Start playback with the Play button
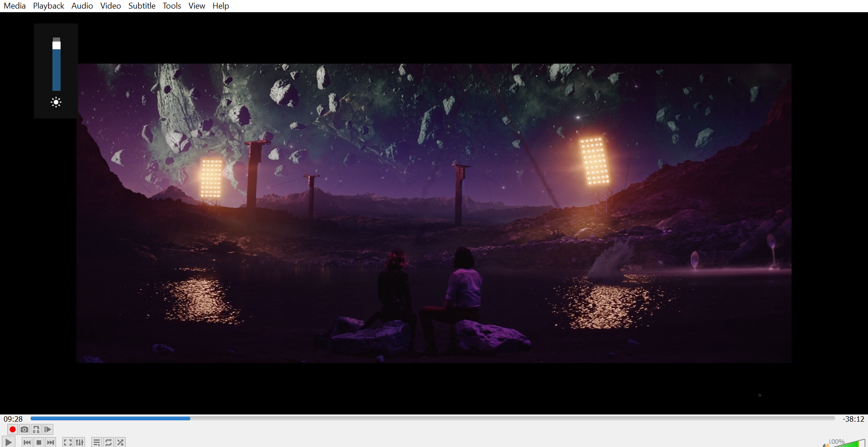 click(x=8, y=442)
